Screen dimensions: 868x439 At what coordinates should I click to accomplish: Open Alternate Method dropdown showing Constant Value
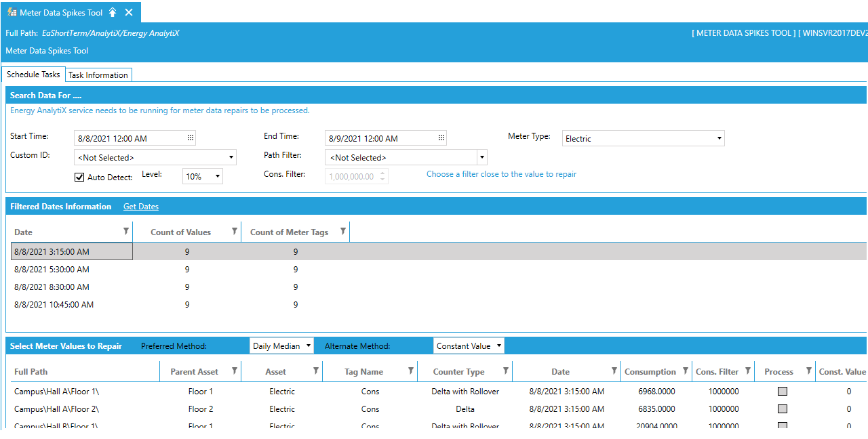(x=469, y=346)
